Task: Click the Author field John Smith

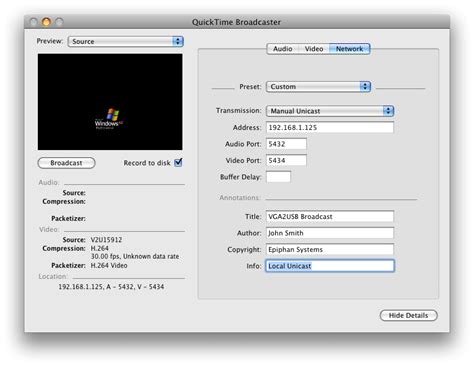Action: point(330,233)
